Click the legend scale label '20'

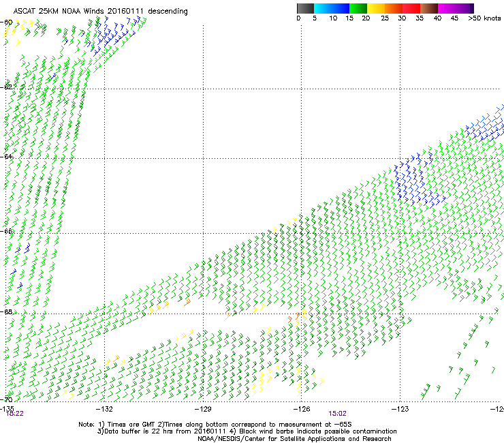pos(366,18)
